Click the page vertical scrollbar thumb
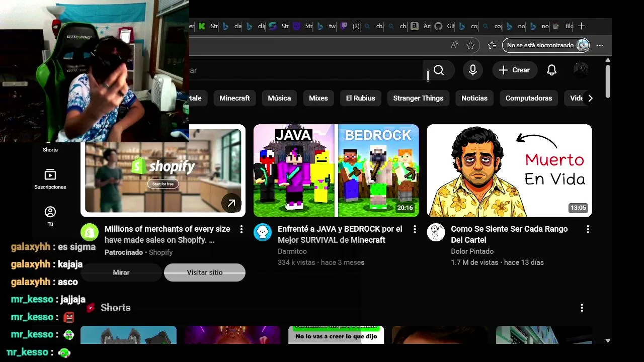 608,81
